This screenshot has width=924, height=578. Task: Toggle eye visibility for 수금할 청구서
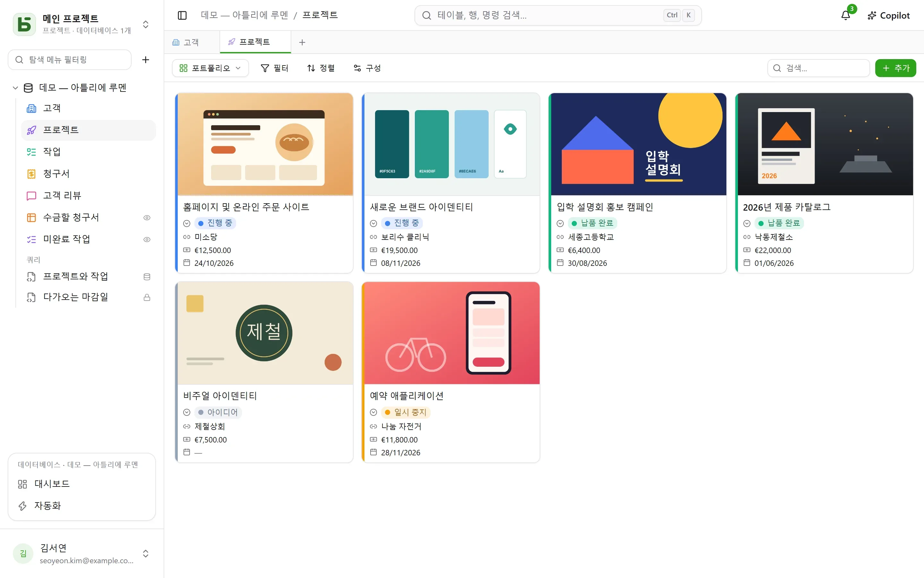pyautogui.click(x=147, y=217)
